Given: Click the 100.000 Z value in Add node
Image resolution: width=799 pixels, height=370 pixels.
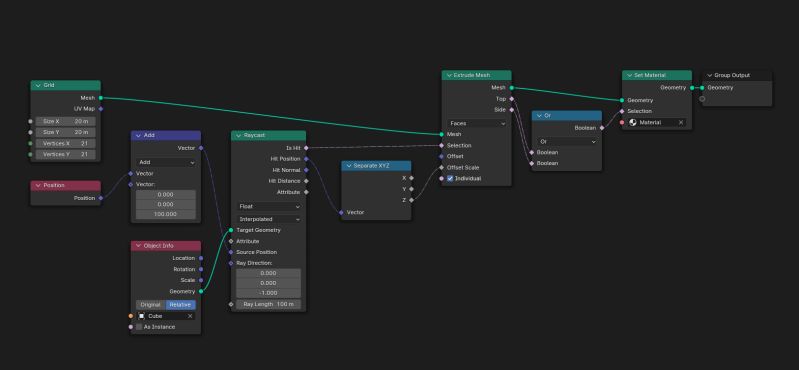Looking at the screenshot, I should (x=166, y=214).
